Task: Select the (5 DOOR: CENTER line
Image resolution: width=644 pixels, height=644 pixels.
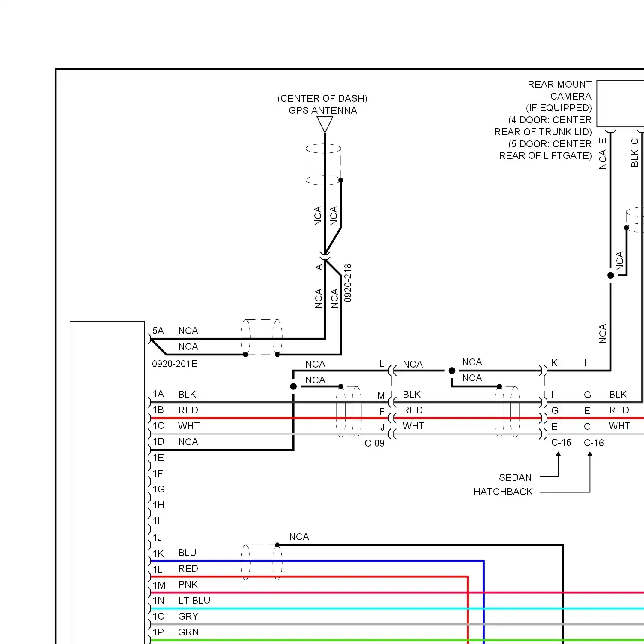Action: 550,144
